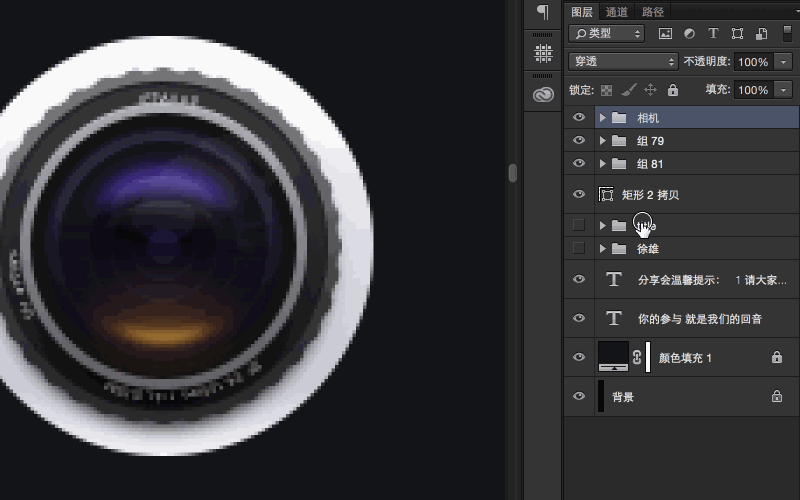Open the Paragraph panel icon
Screen dimensions: 800x500
[543, 12]
